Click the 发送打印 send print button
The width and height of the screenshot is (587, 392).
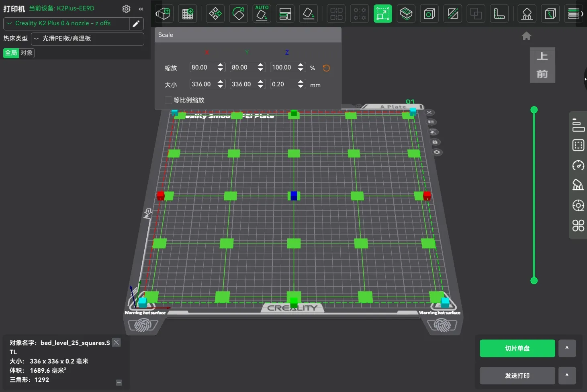[517, 376]
